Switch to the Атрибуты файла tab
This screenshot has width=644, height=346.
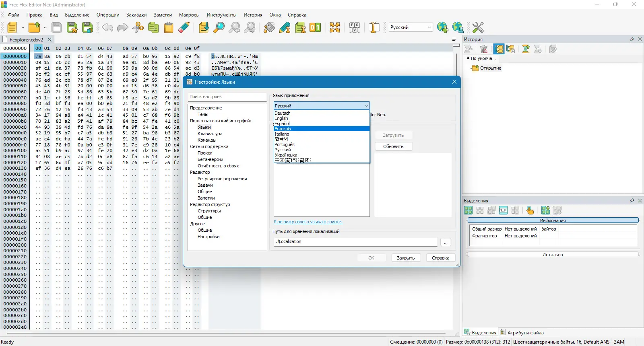point(522,333)
